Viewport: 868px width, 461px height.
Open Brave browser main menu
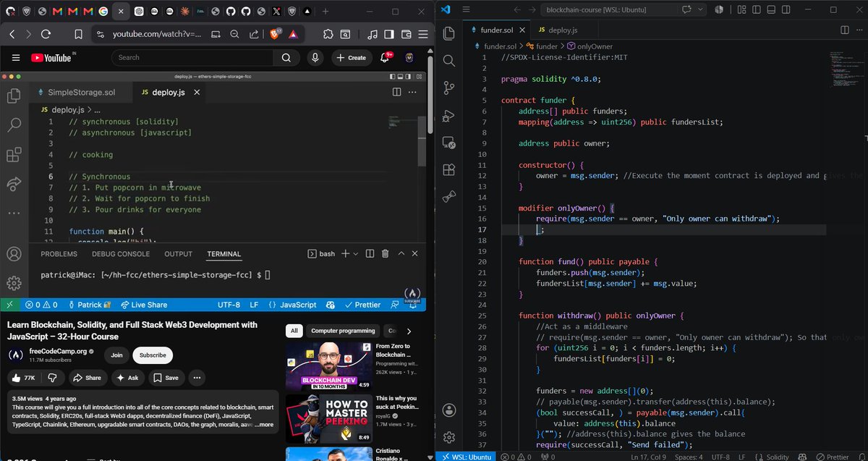422,34
